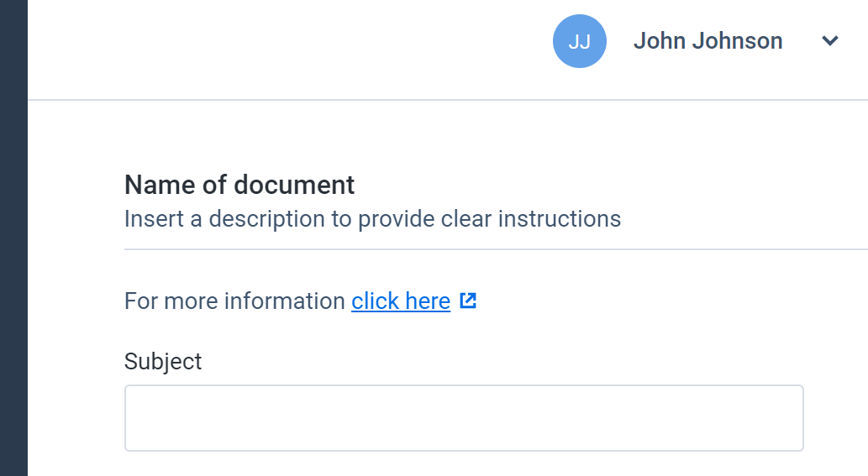868x476 pixels.
Task: Click the Subject field label
Action: coord(163,362)
